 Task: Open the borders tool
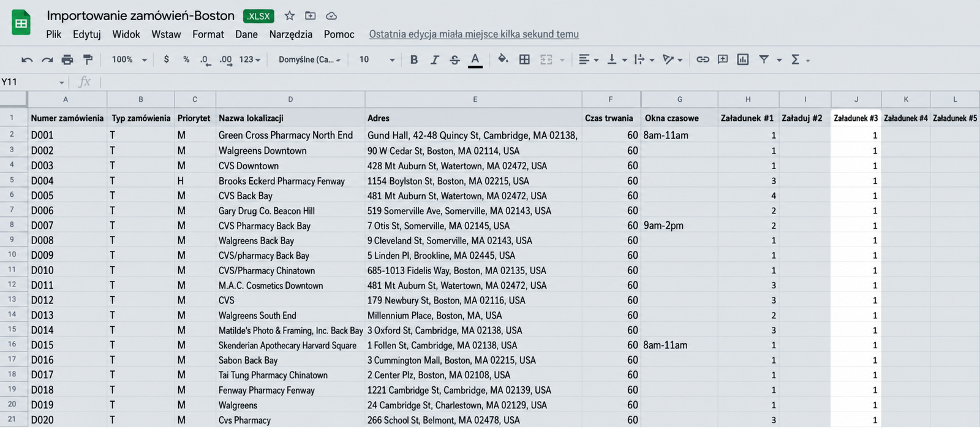point(524,59)
